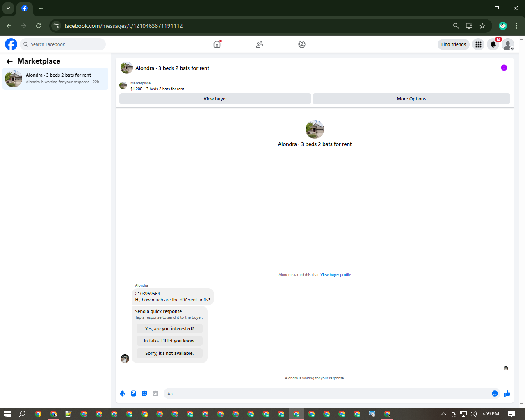Screen dimensions: 525x420
Task: Open Windows Start menu
Action: (x=7, y=414)
